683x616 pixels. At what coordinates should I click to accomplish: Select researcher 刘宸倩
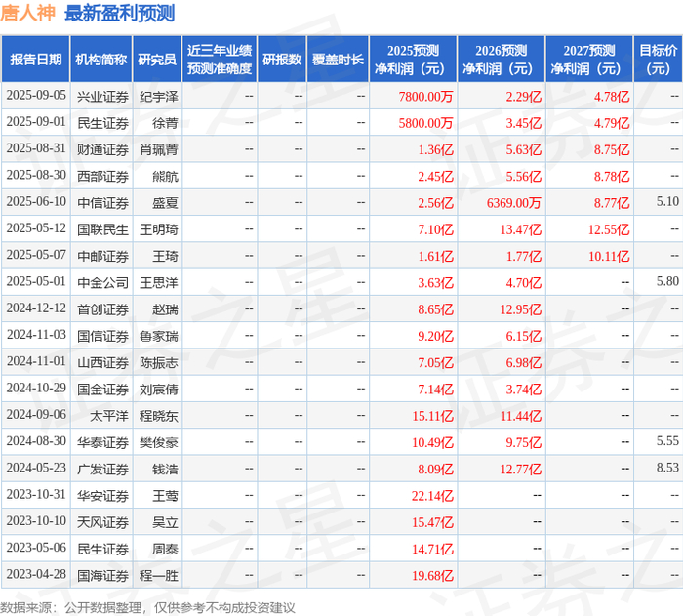click(x=158, y=390)
